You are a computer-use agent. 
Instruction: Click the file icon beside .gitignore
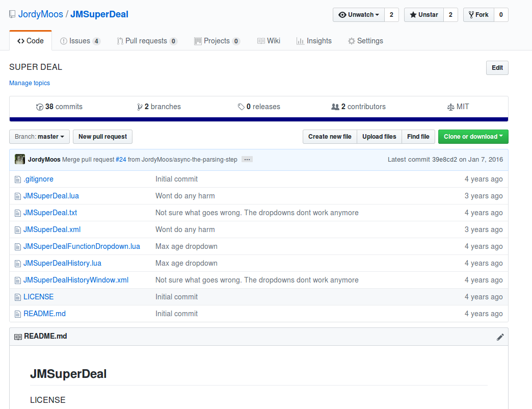[x=18, y=180]
